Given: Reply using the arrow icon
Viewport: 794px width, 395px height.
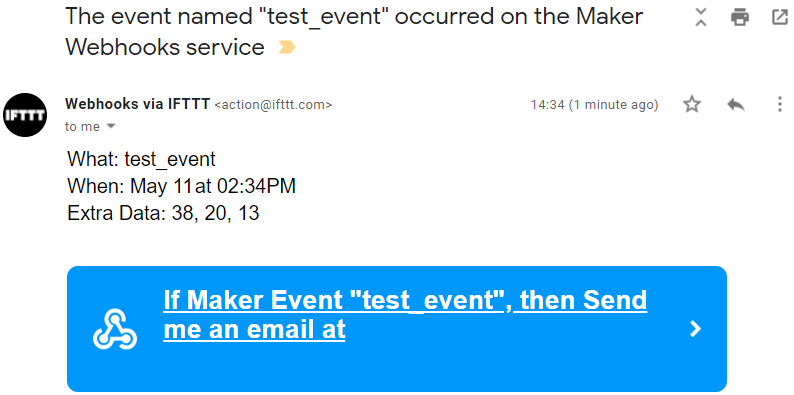Looking at the screenshot, I should click(x=736, y=105).
